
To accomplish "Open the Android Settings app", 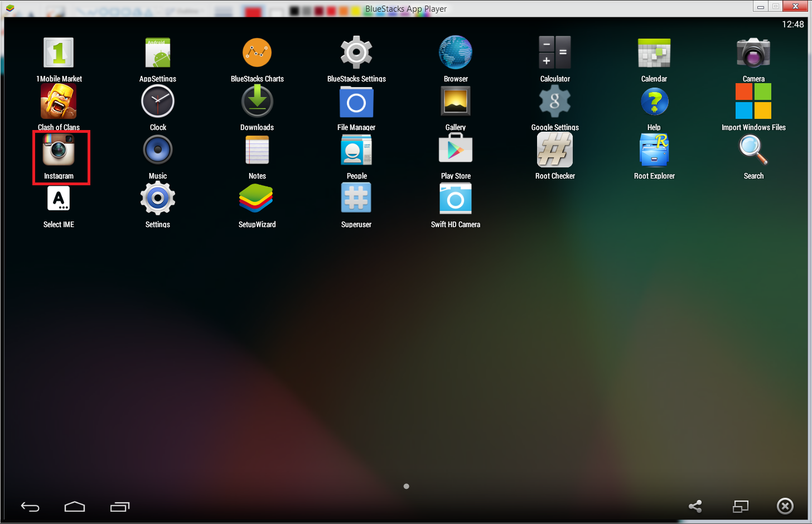I will tap(158, 199).
